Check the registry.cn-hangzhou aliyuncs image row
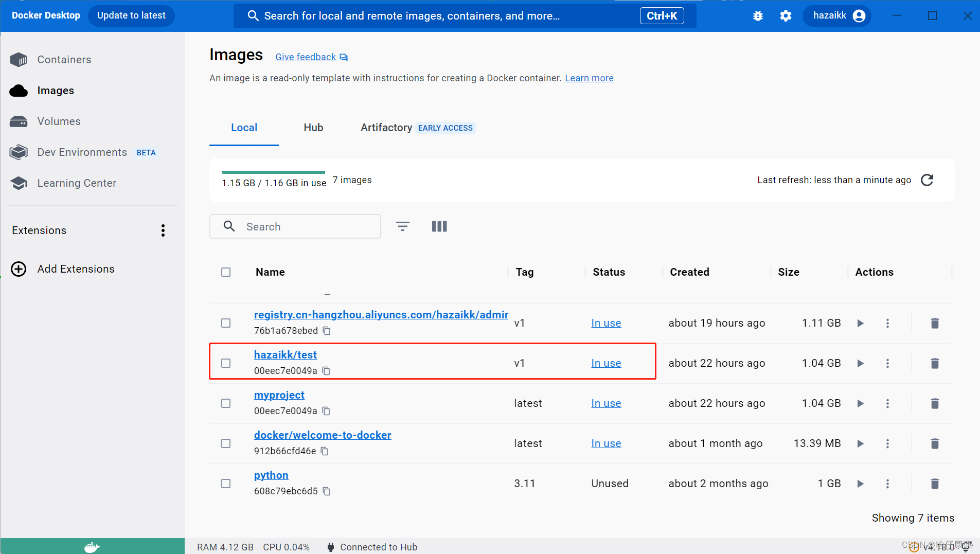Screen dimensions: 980x554 (226, 323)
